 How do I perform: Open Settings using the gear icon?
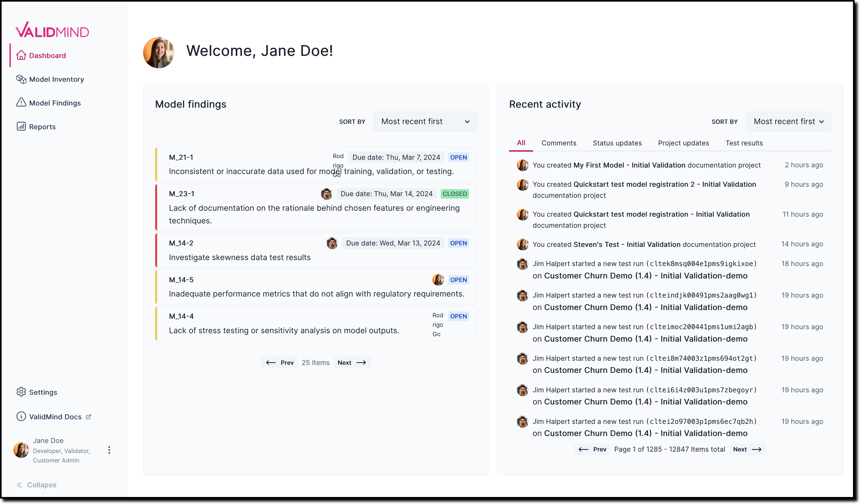pos(21,392)
